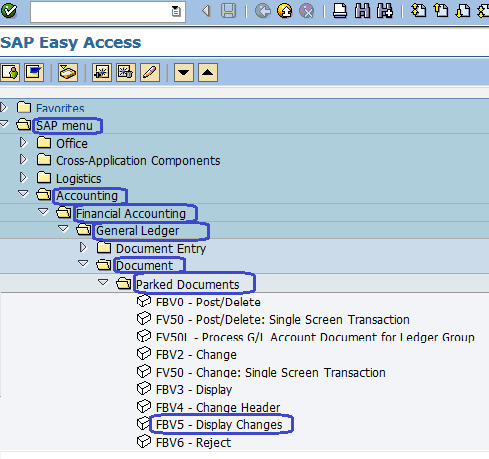
Task: Click the yellow Exit arrow icon
Action: [x=285, y=11]
